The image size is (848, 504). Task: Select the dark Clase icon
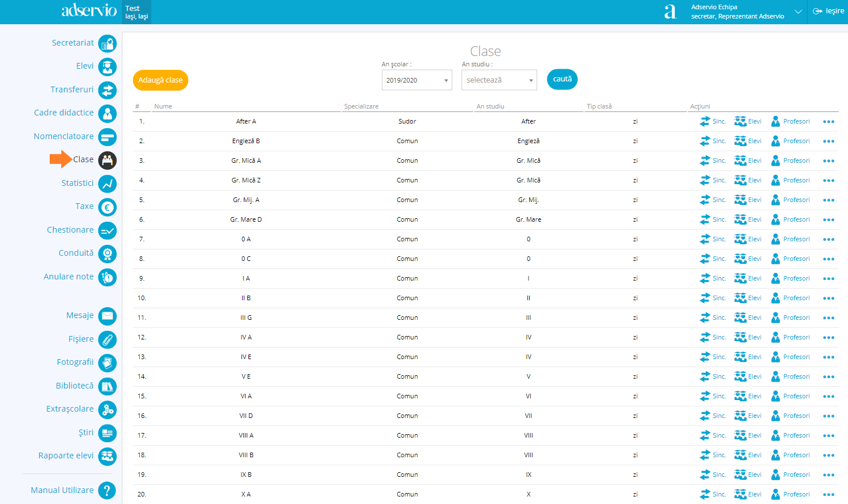pyautogui.click(x=107, y=160)
